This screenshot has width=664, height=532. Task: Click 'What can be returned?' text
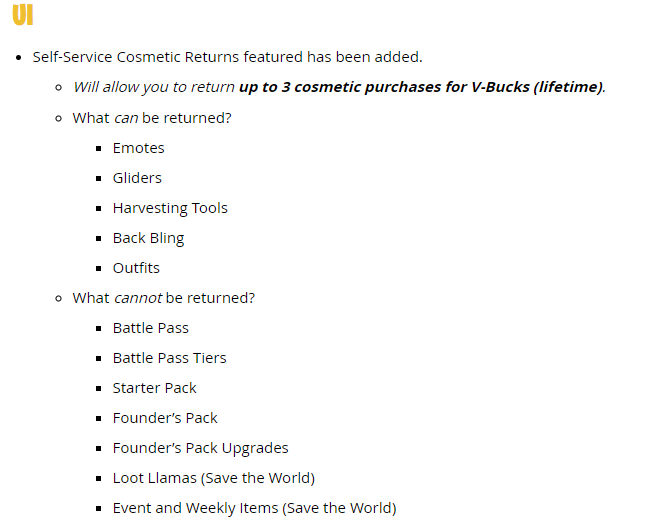pos(152,118)
